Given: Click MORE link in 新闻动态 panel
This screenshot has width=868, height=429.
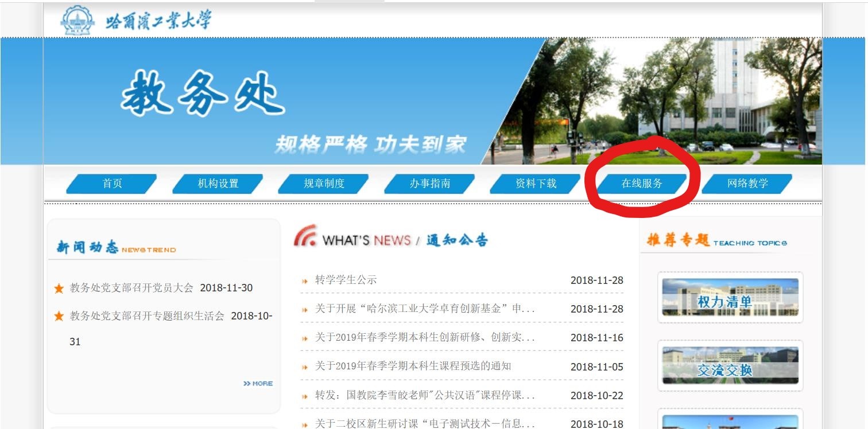Looking at the screenshot, I should pyautogui.click(x=258, y=383).
